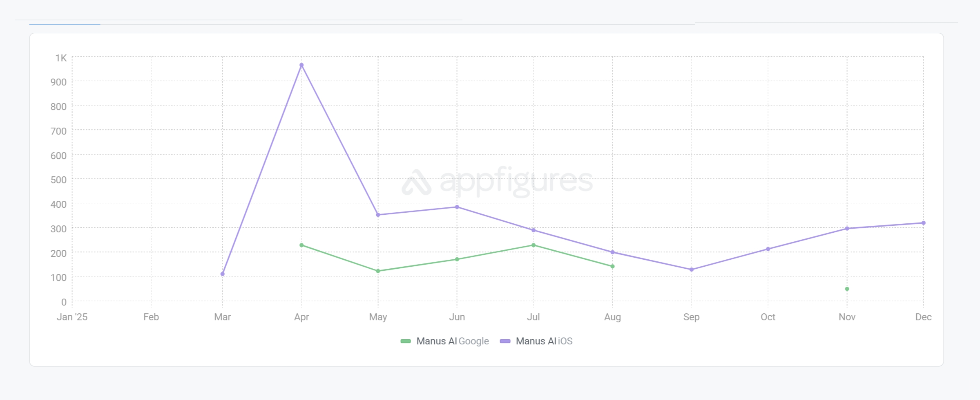This screenshot has height=400, width=980.
Task: Select the iOS March data point
Action: pyautogui.click(x=223, y=274)
